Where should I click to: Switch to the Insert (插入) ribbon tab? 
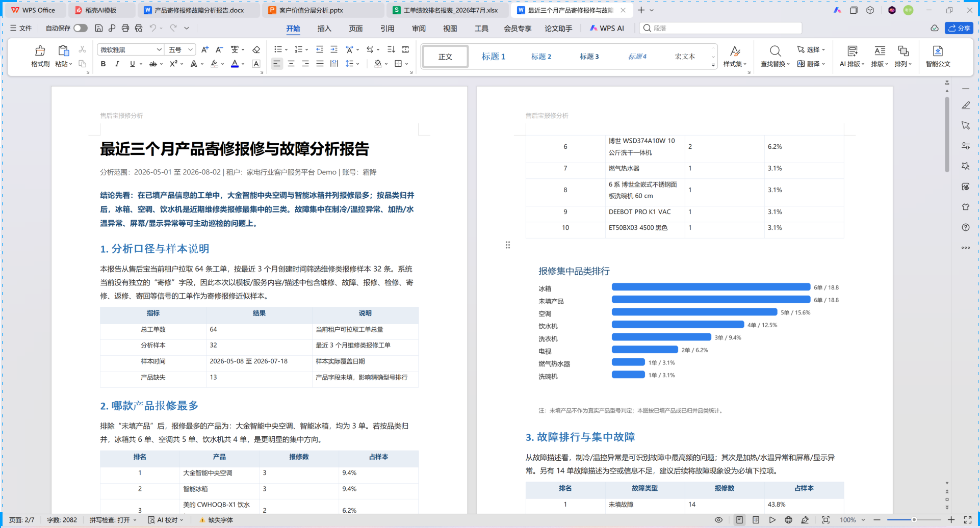point(324,29)
